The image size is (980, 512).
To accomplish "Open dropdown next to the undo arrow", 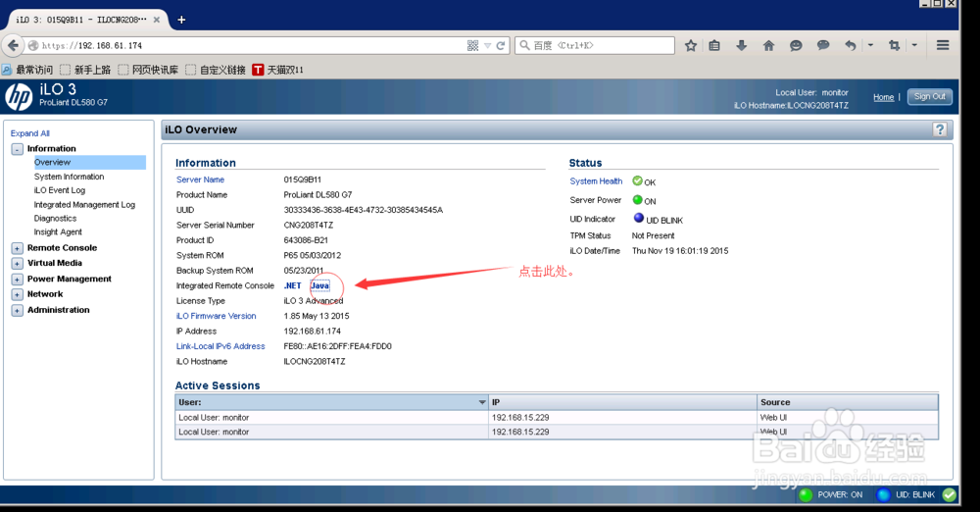I will pyautogui.click(x=870, y=46).
